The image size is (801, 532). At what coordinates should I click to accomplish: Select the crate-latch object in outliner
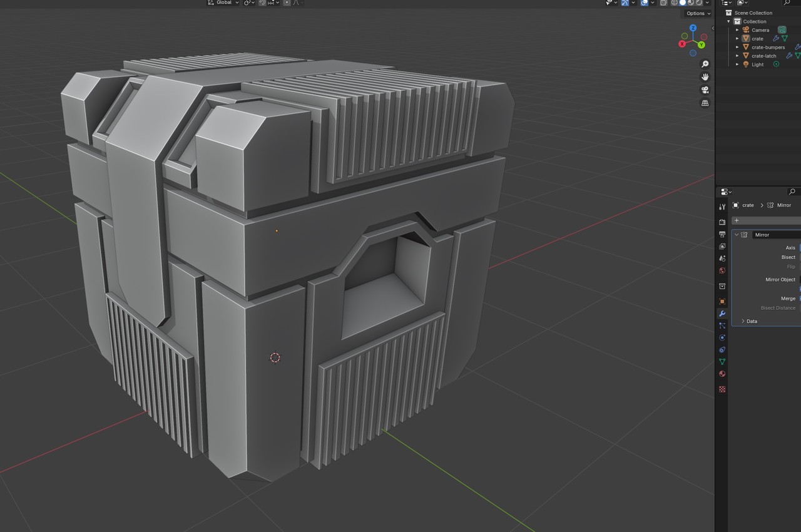point(763,56)
